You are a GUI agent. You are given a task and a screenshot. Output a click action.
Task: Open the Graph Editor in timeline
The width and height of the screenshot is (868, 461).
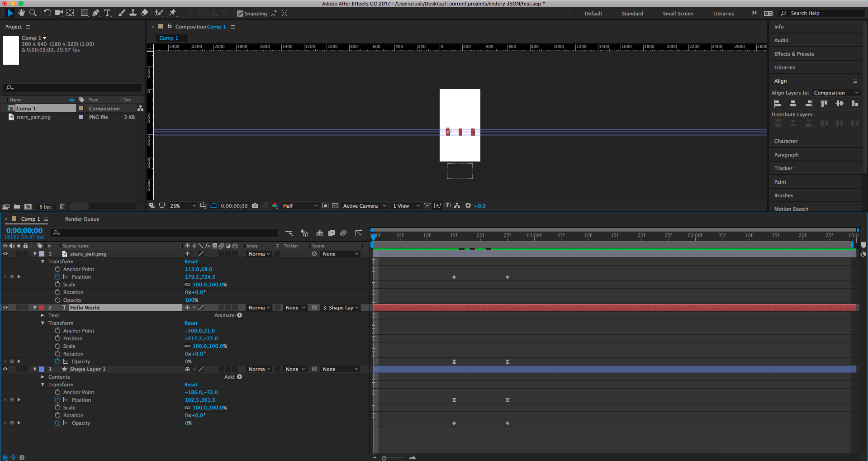[x=359, y=233]
